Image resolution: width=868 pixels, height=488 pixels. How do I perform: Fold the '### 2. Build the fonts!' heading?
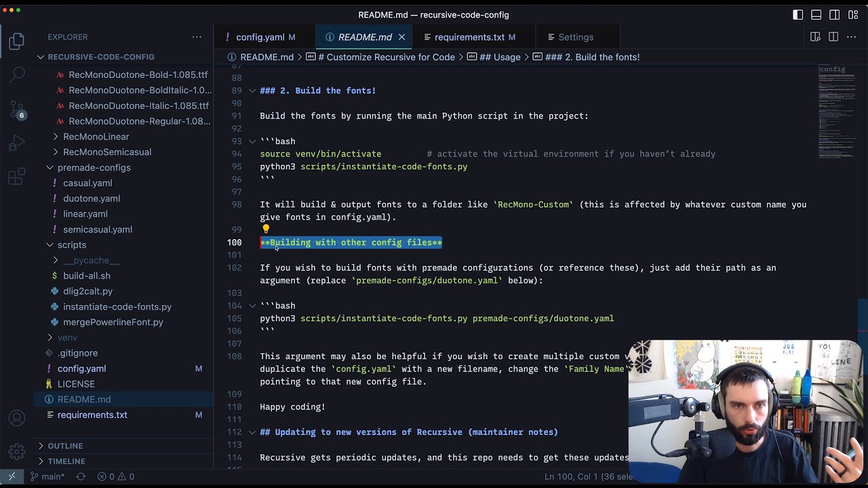(x=252, y=91)
